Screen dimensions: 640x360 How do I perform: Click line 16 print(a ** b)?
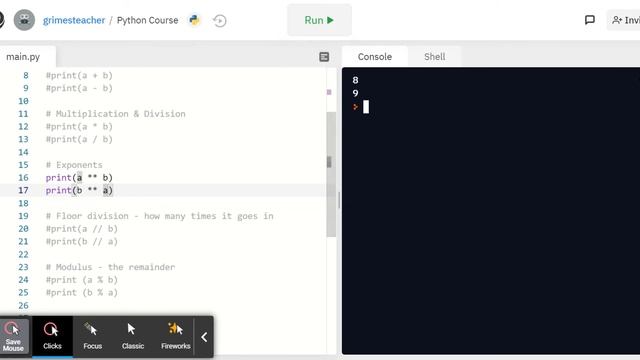point(79,178)
